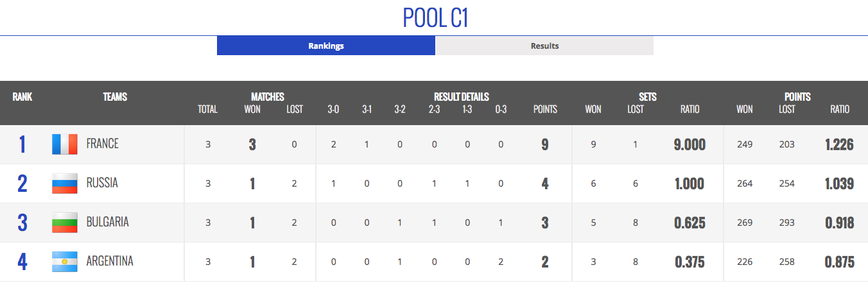Image resolution: width=868 pixels, height=290 pixels.
Task: Click the Pool C1 heading
Action: pos(435,18)
